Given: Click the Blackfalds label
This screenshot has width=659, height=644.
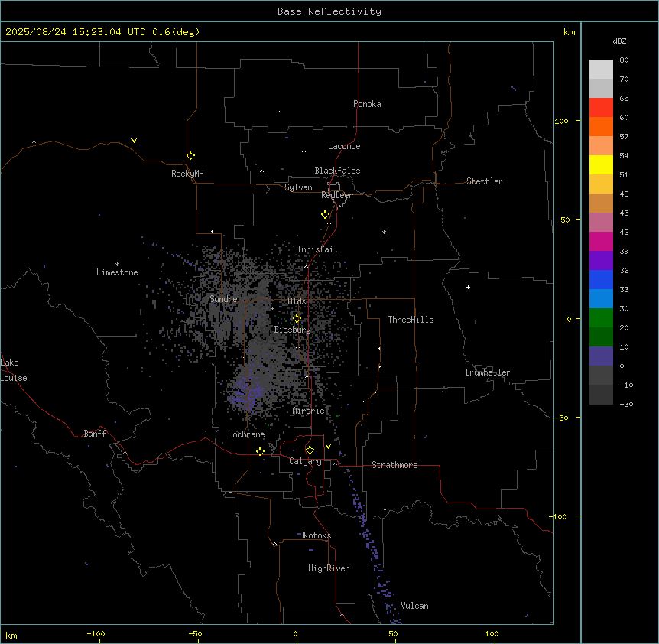Looking at the screenshot, I should click(337, 171).
